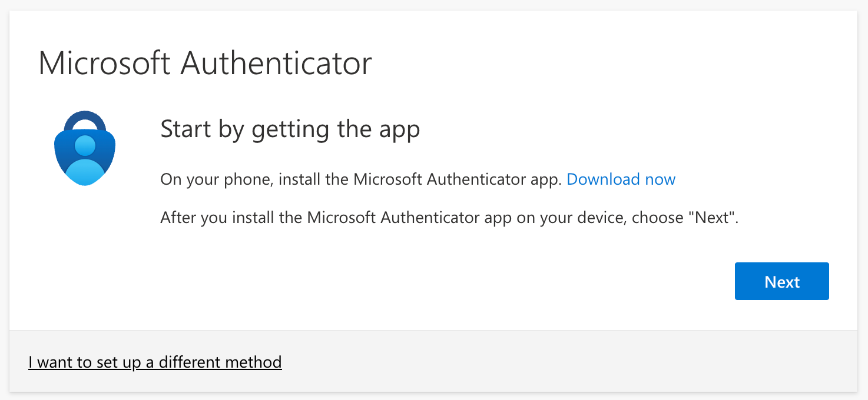Click the Download now link beside install text

(621, 179)
